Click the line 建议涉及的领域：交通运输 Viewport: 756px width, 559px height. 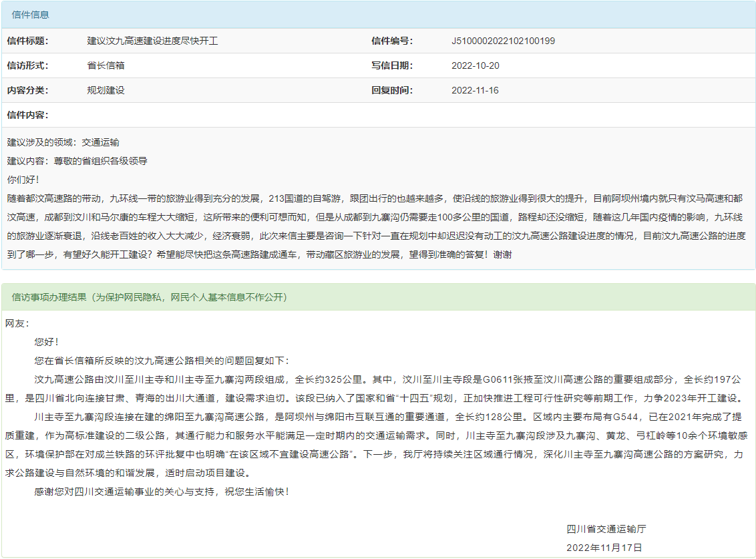point(63,142)
